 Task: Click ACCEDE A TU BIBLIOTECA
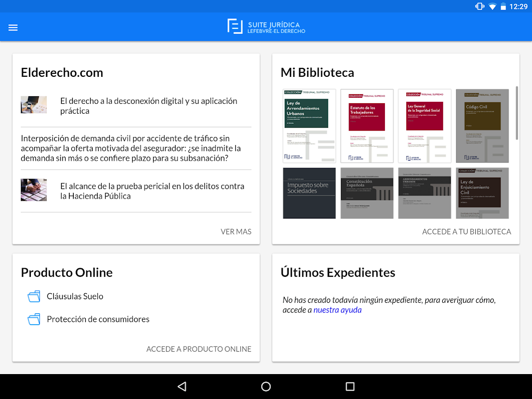click(467, 231)
